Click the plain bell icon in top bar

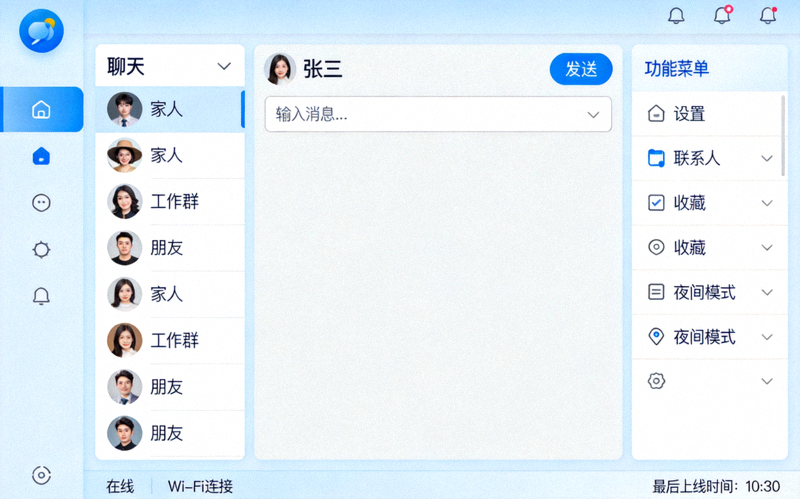[x=676, y=16]
